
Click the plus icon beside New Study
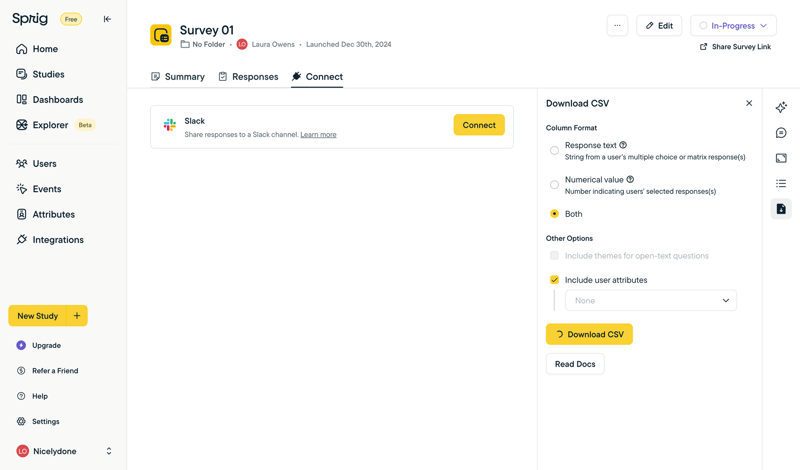pyautogui.click(x=77, y=316)
